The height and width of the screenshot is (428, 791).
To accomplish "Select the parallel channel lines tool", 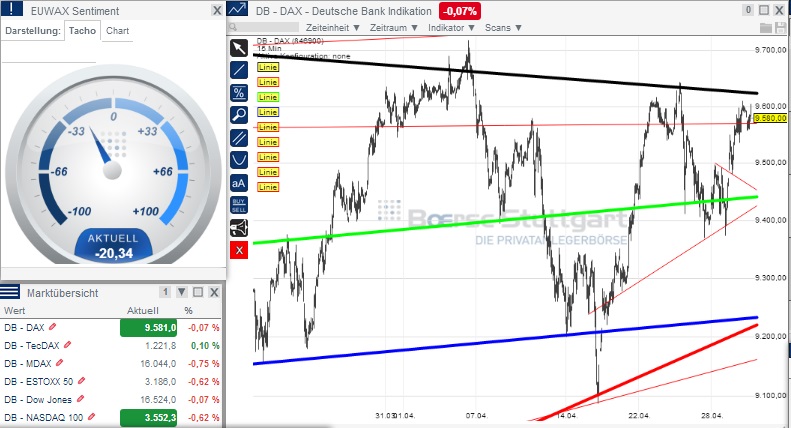I will pos(239,137).
